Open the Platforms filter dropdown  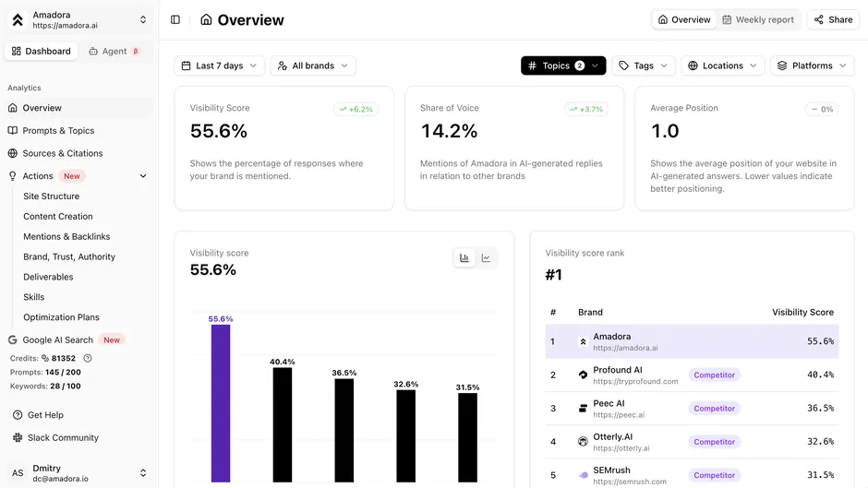point(812,65)
